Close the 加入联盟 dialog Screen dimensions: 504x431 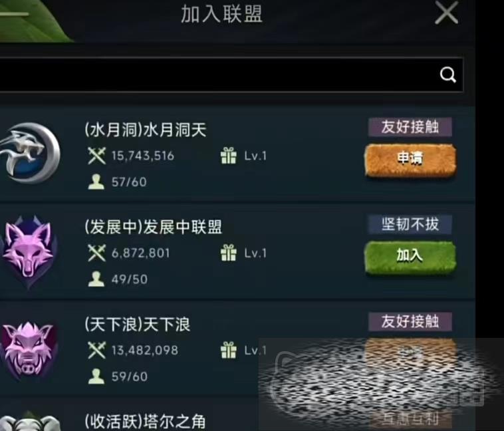(x=446, y=13)
